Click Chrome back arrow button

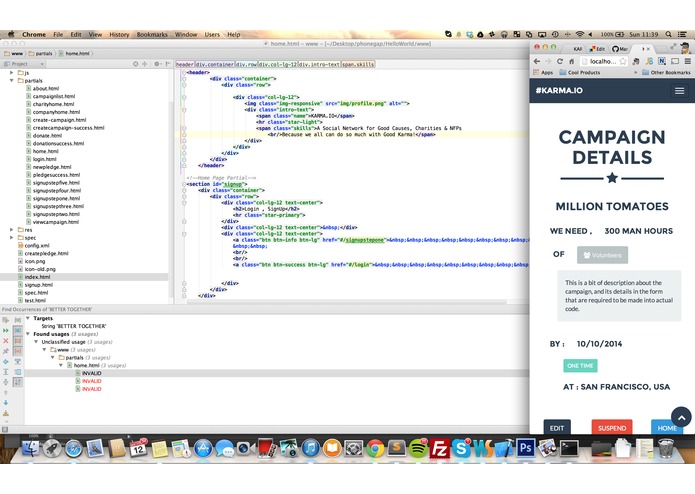[537, 61]
